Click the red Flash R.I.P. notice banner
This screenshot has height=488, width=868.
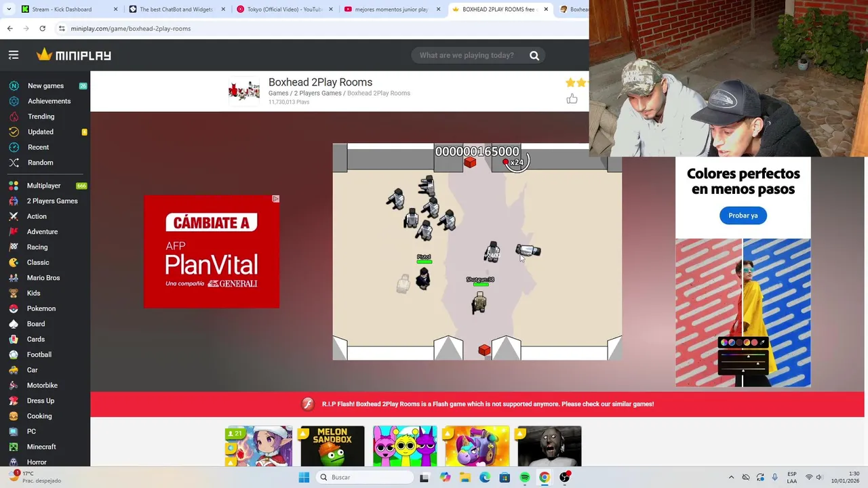(479, 404)
